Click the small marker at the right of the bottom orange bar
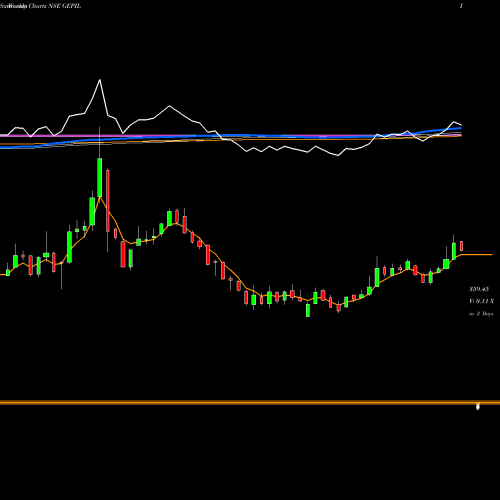The image size is (500, 500). point(478,406)
